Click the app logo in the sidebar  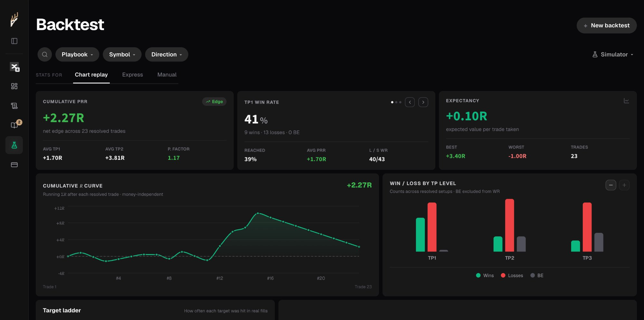14,20
